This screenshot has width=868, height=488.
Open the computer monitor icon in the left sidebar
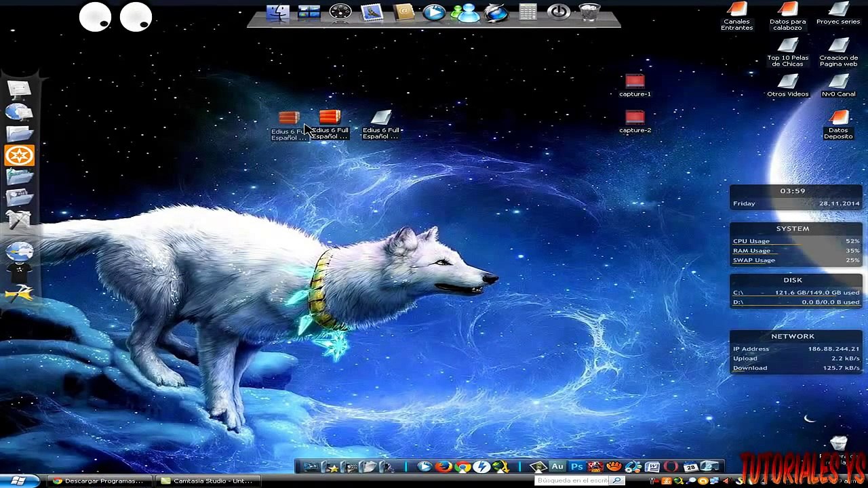coord(19,89)
